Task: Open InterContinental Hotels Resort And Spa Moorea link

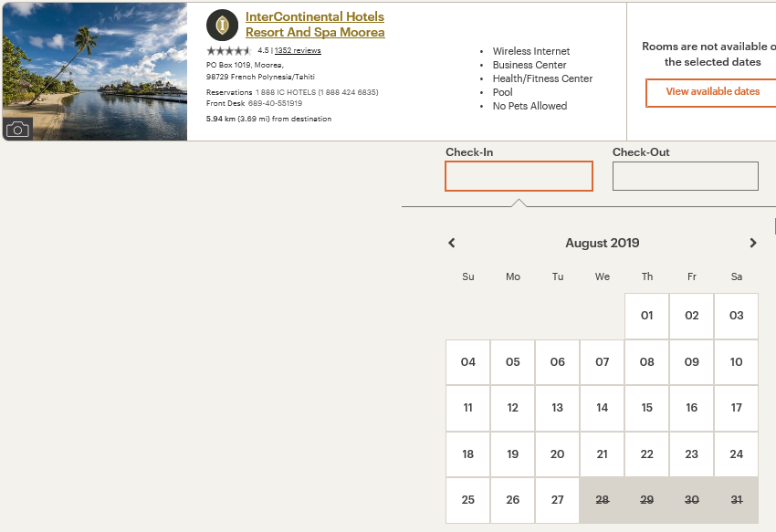Action: pyautogui.click(x=315, y=25)
